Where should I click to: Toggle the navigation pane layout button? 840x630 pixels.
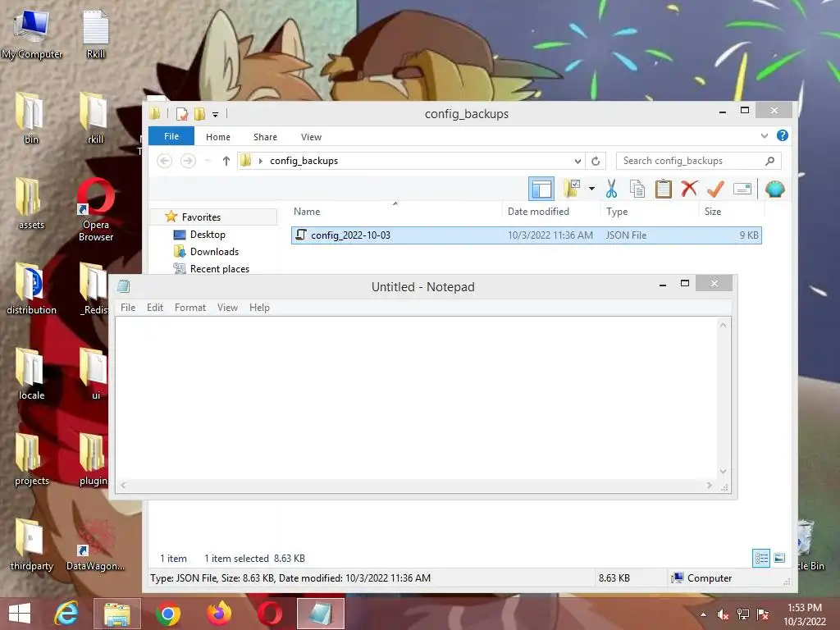point(541,189)
